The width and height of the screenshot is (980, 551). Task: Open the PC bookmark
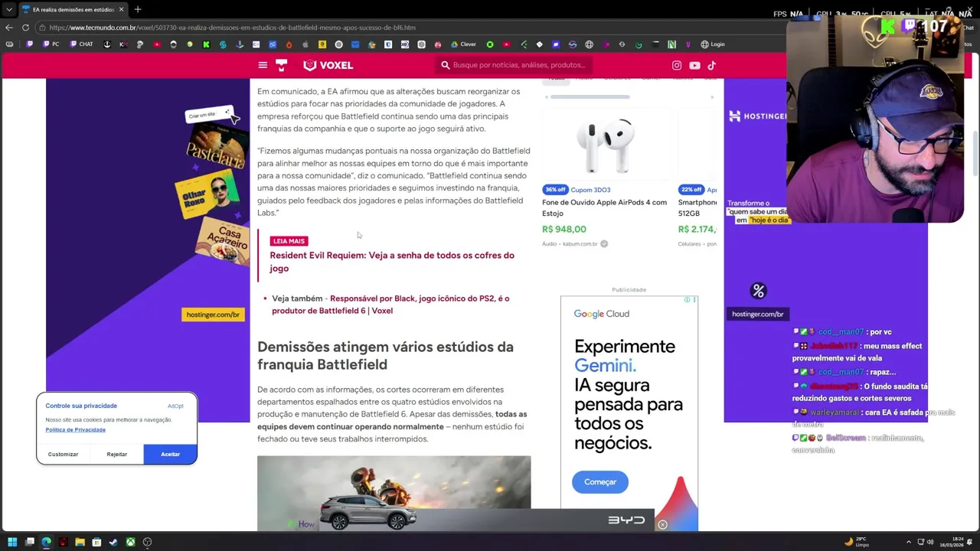coord(51,44)
